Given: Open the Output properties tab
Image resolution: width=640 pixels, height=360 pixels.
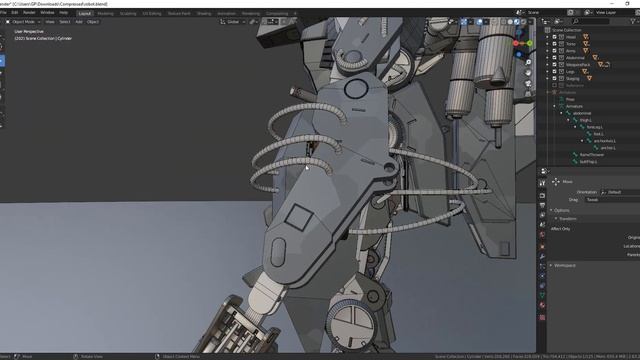Looking at the screenshot, I should tap(542, 205).
